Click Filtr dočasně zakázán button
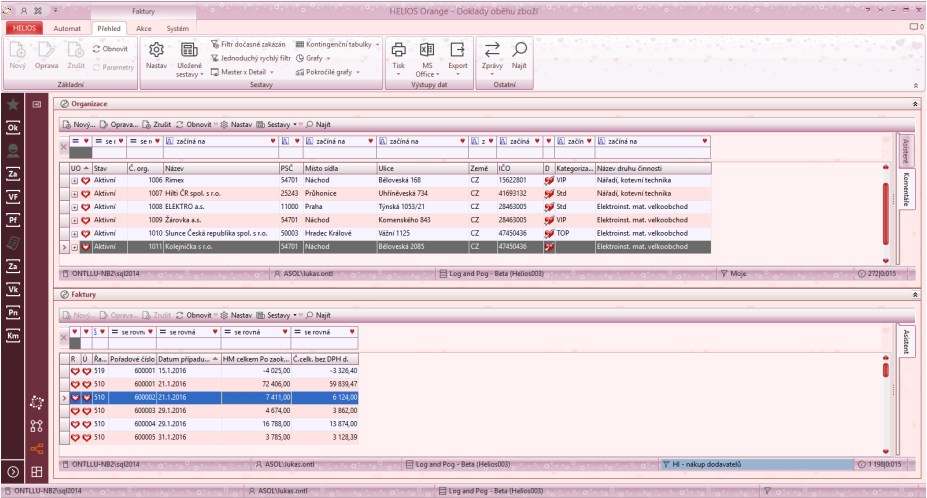The height and width of the screenshot is (498, 927). click(x=248, y=44)
